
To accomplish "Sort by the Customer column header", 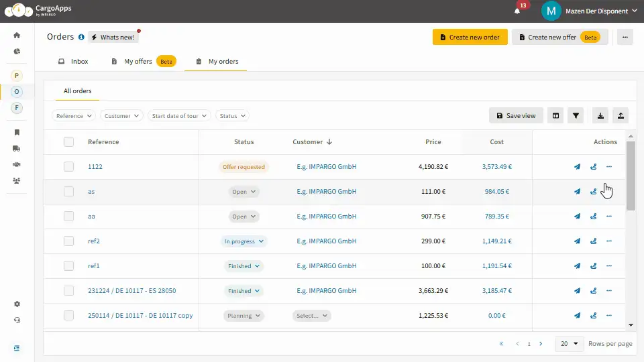I will coord(312,141).
